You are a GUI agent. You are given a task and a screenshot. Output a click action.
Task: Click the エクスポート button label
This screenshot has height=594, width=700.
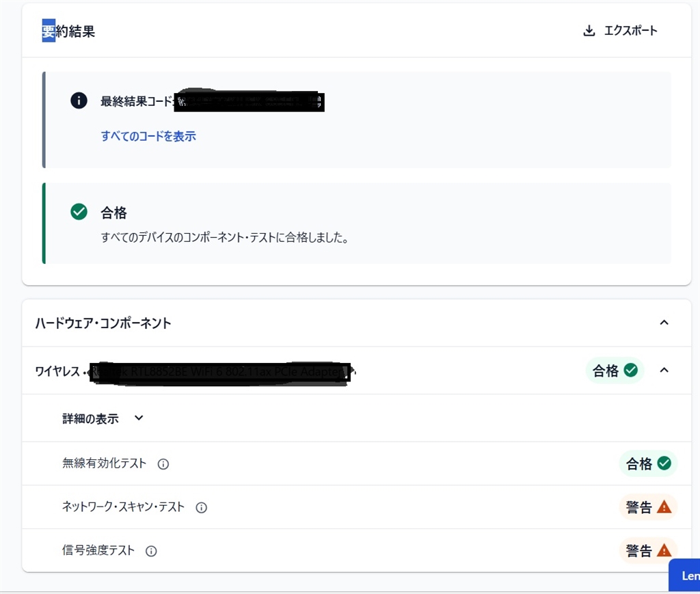630,31
